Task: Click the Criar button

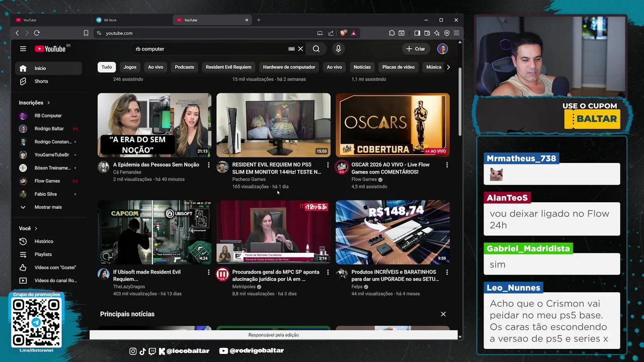Action: (416, 49)
